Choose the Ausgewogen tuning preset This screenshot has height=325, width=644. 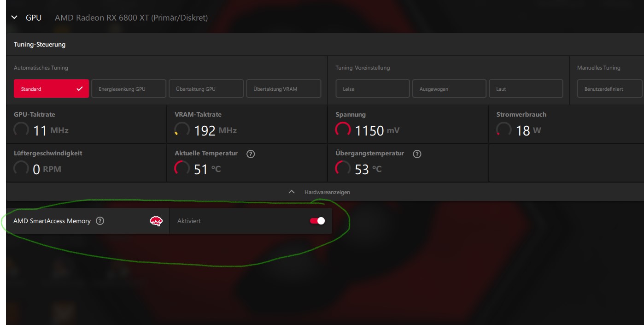click(449, 89)
